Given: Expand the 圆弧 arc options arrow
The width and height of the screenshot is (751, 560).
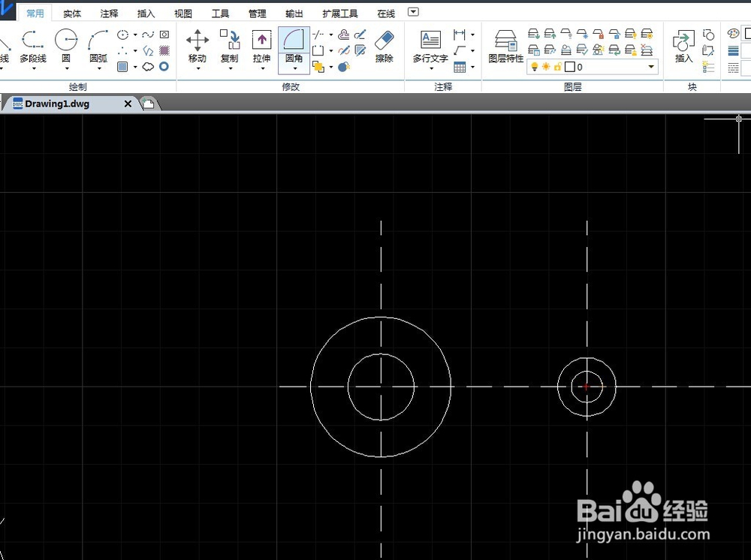Looking at the screenshot, I should click(98, 69).
